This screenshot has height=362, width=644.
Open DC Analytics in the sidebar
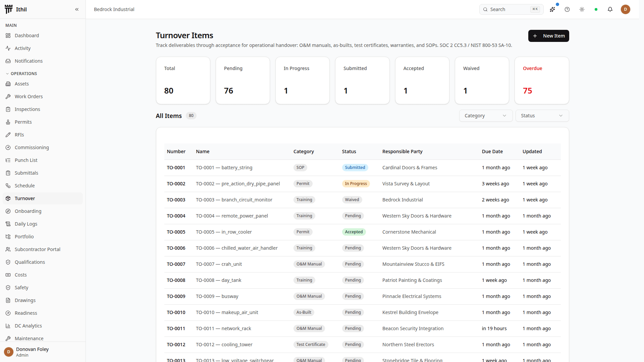tap(43, 326)
